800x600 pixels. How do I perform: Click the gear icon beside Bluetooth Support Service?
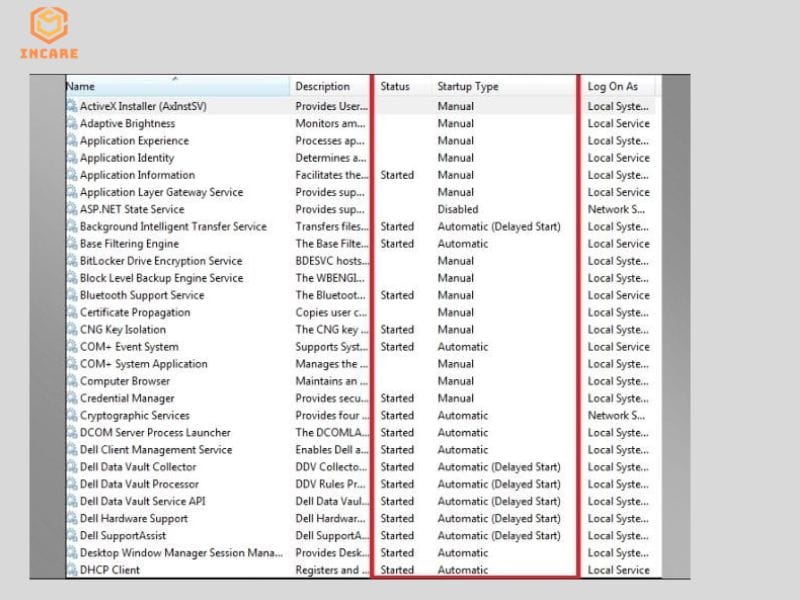click(x=72, y=295)
